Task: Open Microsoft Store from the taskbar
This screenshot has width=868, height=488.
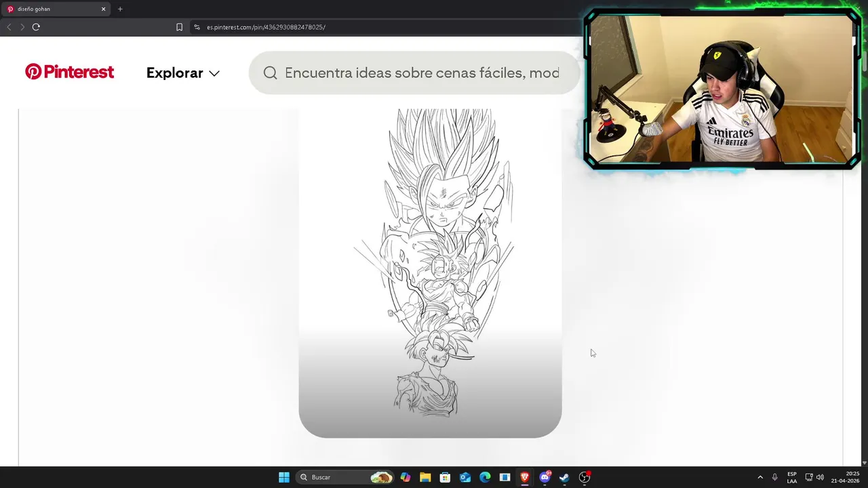Action: point(445,477)
